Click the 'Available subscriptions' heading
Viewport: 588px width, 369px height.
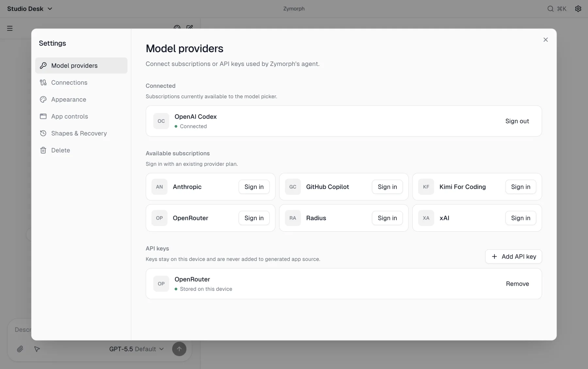[x=178, y=153]
